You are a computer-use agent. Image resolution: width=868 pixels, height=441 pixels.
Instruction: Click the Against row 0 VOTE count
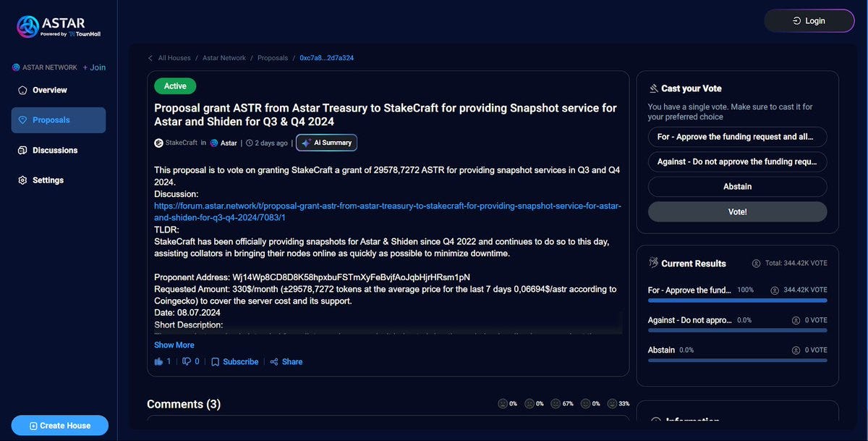[816, 320]
